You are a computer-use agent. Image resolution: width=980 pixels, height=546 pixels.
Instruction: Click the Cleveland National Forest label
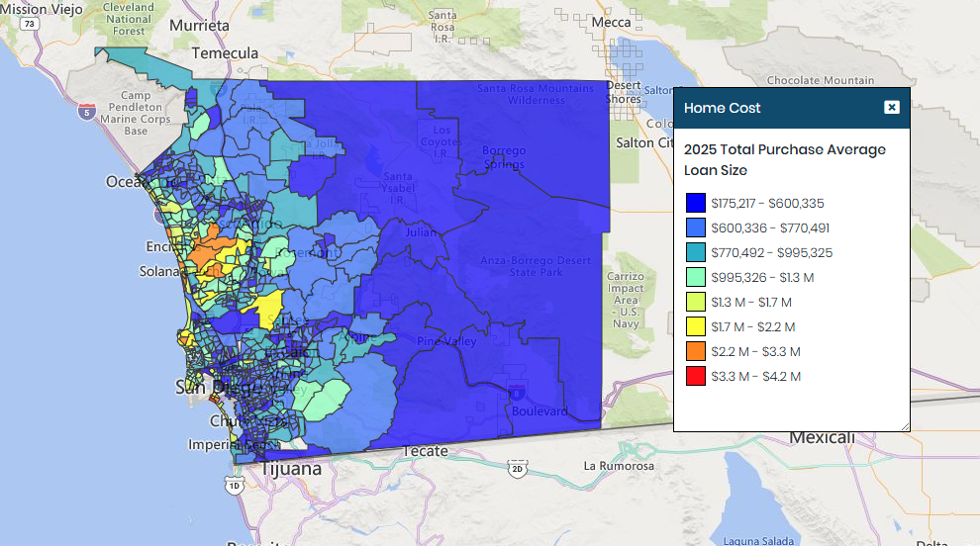coord(129,19)
